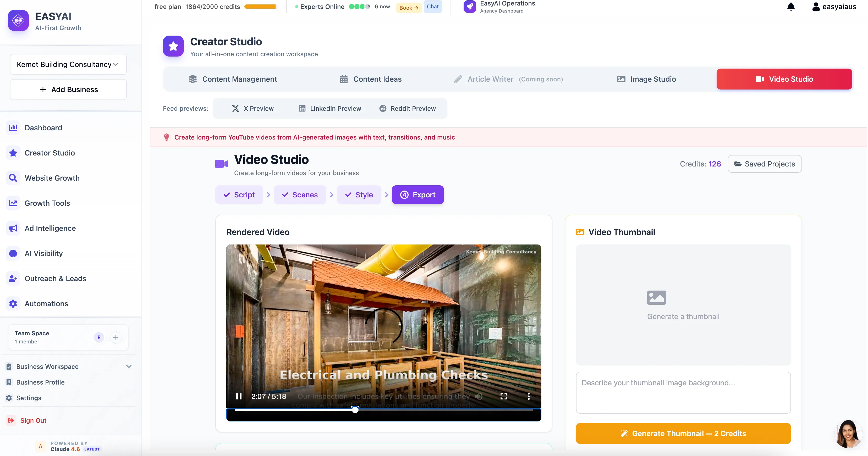This screenshot has height=456, width=868.
Task: Pause the rendered video playback
Action: point(239,396)
